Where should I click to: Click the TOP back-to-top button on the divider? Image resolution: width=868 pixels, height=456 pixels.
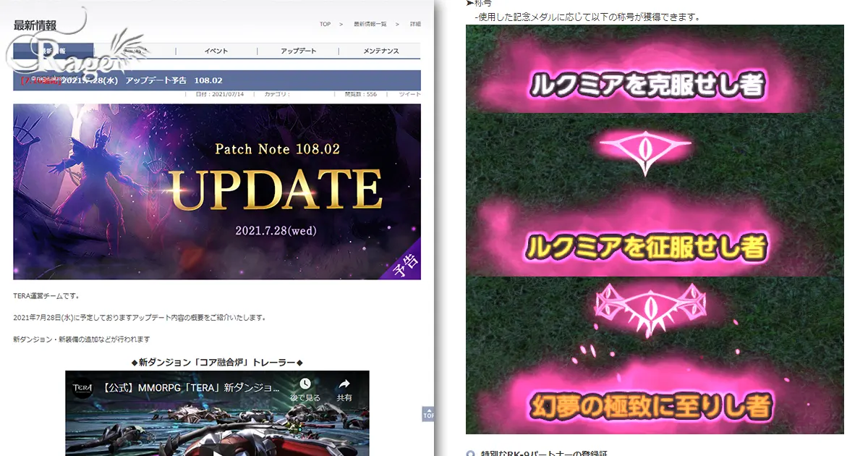click(x=428, y=415)
